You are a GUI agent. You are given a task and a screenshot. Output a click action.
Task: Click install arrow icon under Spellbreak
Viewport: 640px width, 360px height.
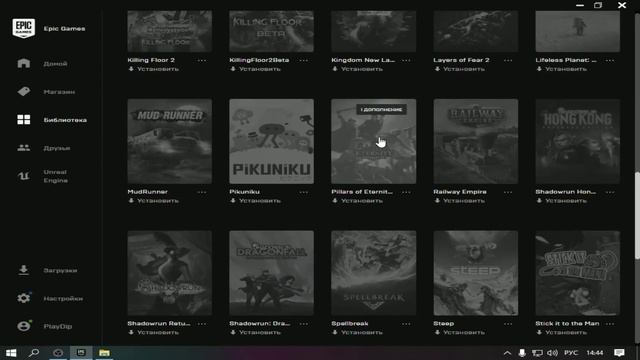335,332
